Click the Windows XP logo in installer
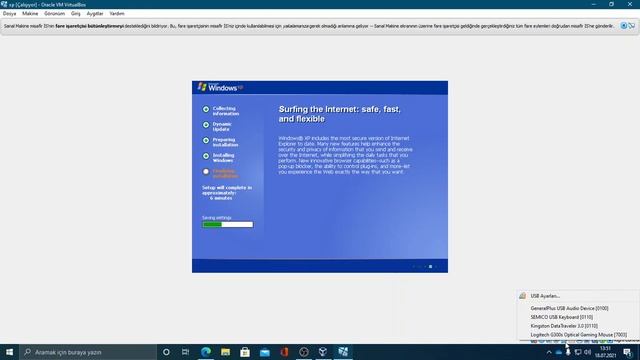 (x=220, y=87)
